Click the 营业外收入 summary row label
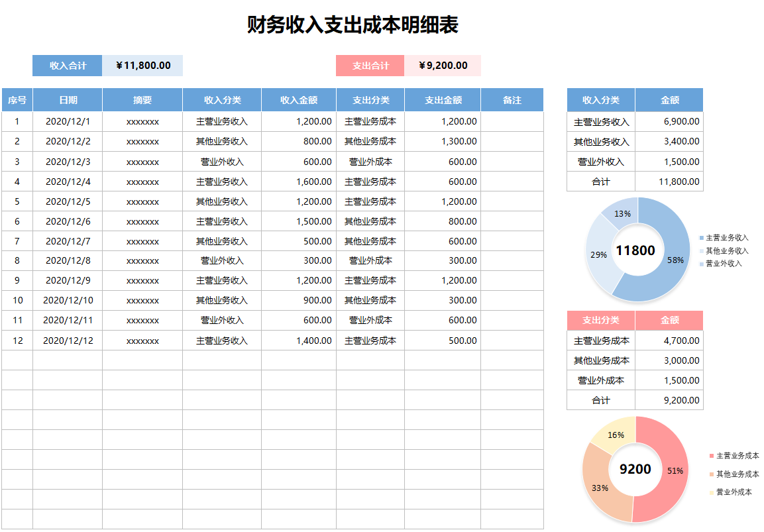Viewport: 764px width, 532px height. coord(601,161)
